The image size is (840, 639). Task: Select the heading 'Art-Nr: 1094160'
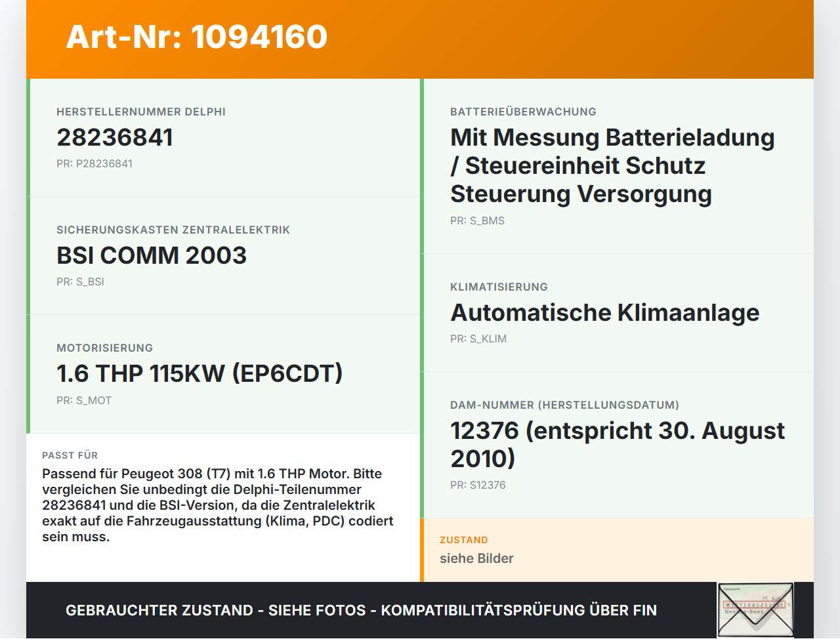tap(197, 37)
